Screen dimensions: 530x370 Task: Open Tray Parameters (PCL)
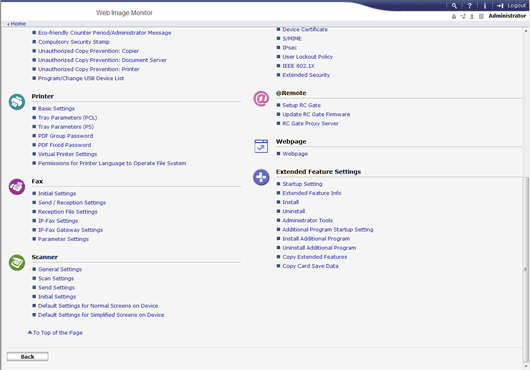[x=67, y=118]
